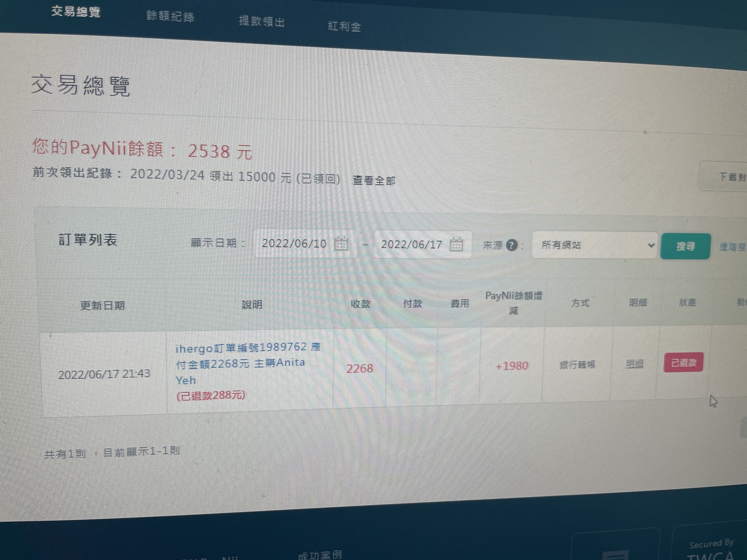Open the 紅利金 tab
Viewport: 747px width, 560px height.
click(344, 26)
